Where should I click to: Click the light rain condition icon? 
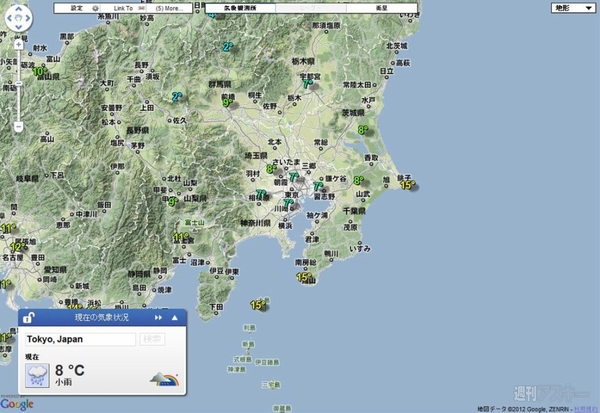click(38, 375)
